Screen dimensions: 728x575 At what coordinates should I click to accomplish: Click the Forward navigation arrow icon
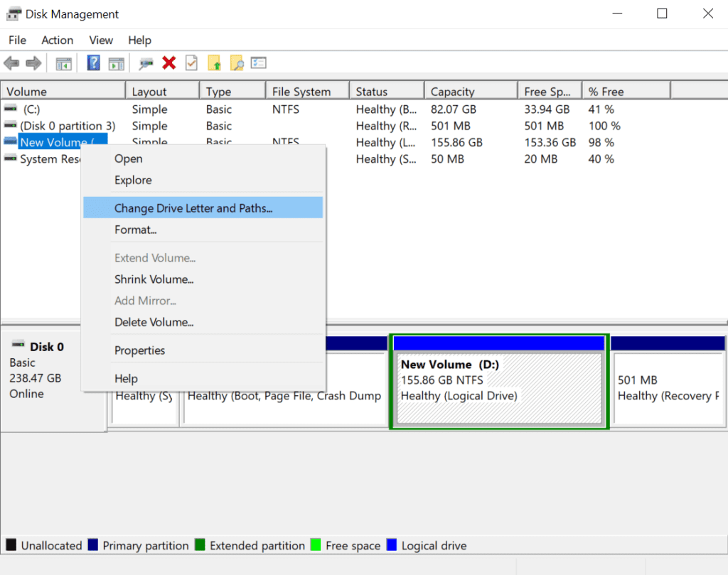(x=33, y=63)
